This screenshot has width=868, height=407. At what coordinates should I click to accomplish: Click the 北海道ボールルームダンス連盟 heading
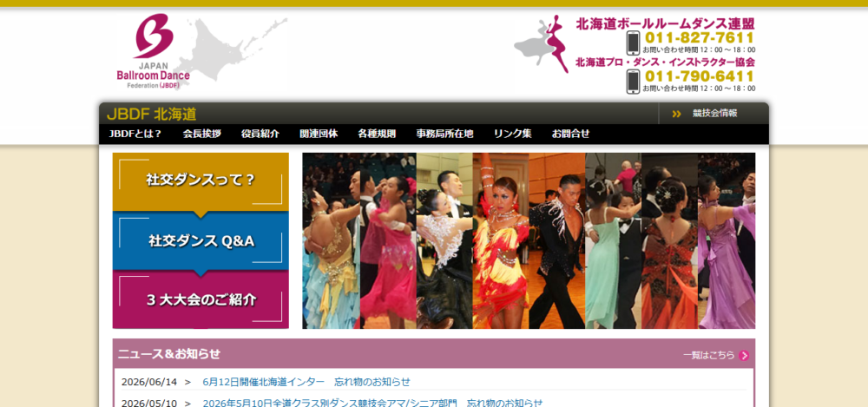pyautogui.click(x=666, y=23)
